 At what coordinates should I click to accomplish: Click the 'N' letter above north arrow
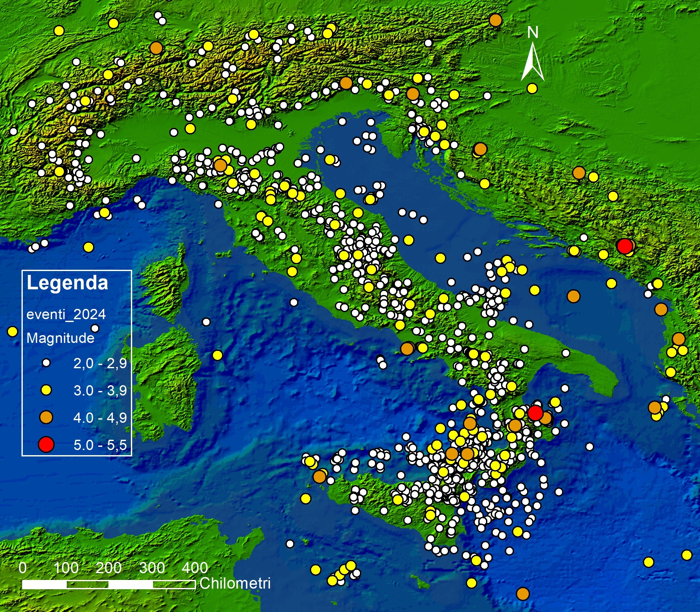coord(533,32)
